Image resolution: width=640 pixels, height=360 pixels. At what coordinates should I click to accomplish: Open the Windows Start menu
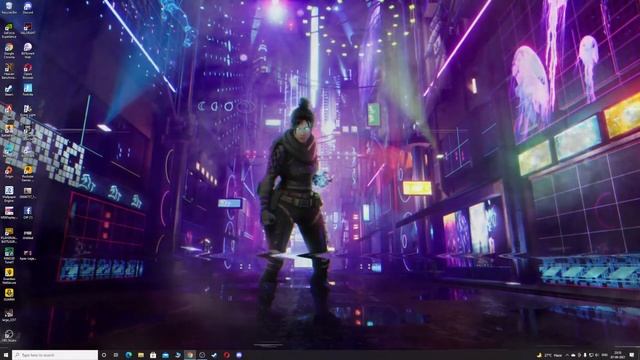5,355
